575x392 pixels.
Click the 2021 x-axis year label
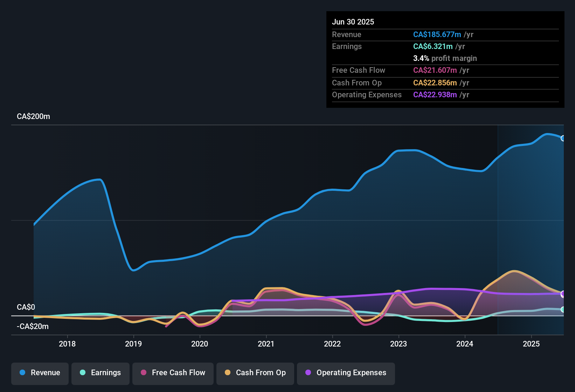[266, 344]
